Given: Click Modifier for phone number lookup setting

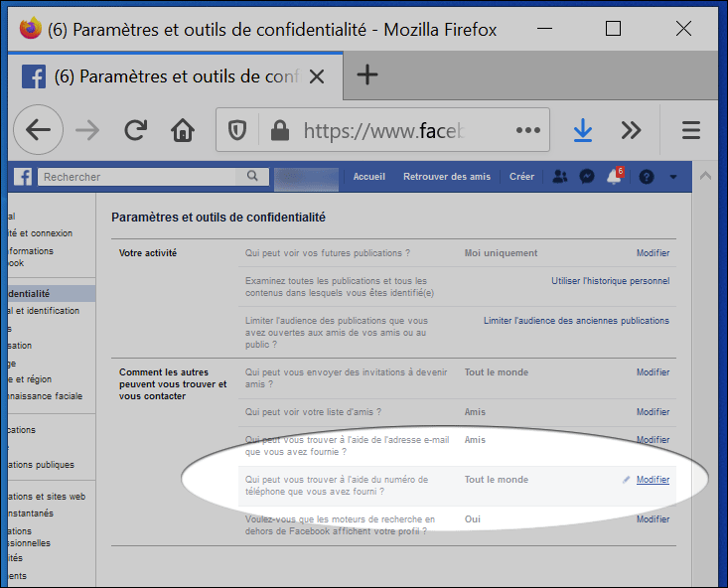Looking at the screenshot, I should pyautogui.click(x=653, y=480).
